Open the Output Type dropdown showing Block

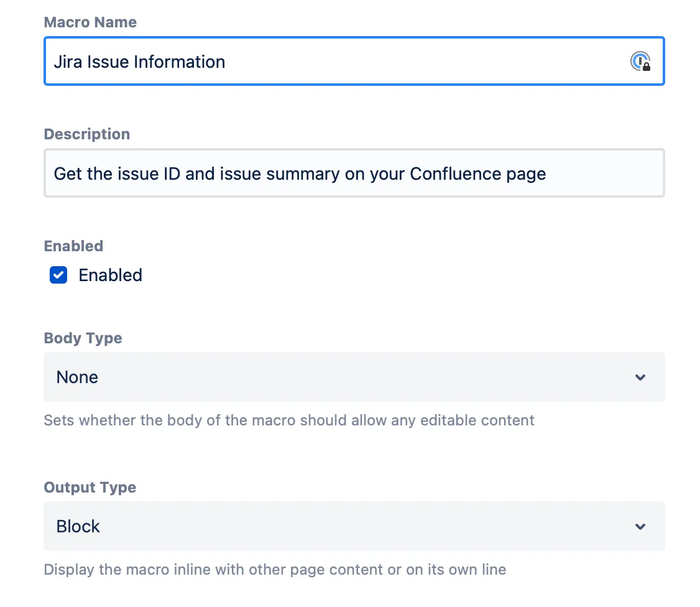(x=354, y=526)
